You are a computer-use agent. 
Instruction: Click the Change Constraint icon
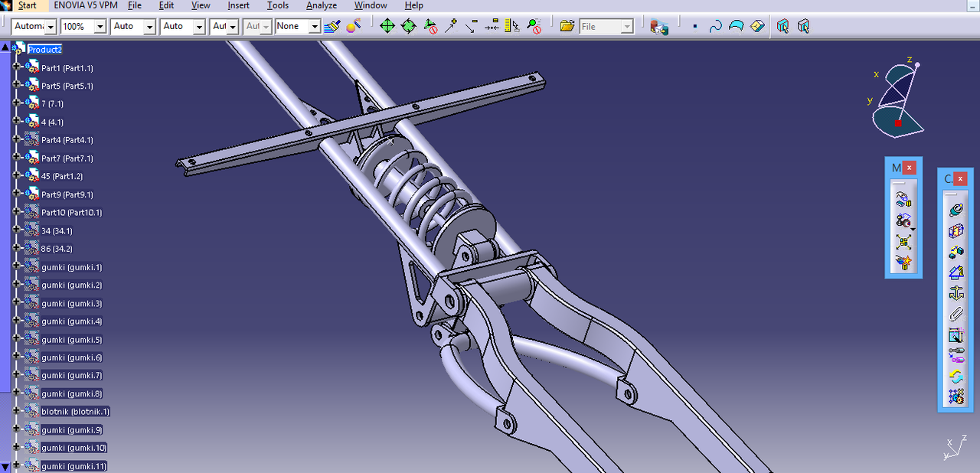pyautogui.click(x=955, y=376)
